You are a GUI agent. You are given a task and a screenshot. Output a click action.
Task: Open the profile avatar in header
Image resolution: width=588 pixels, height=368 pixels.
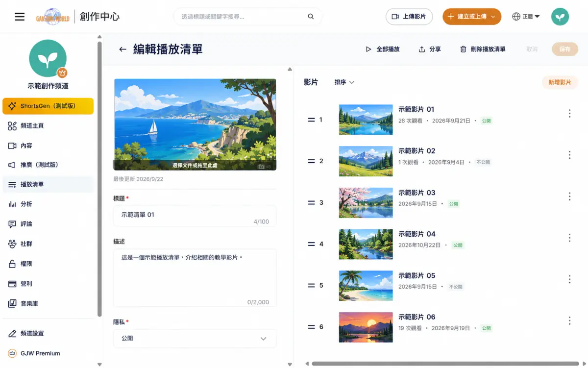tap(560, 17)
